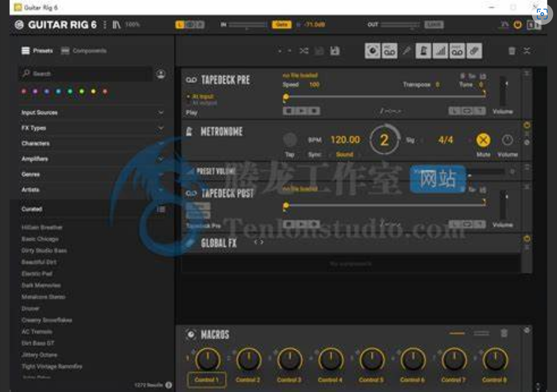Click the play button in Tapedeck Pre

click(x=301, y=111)
